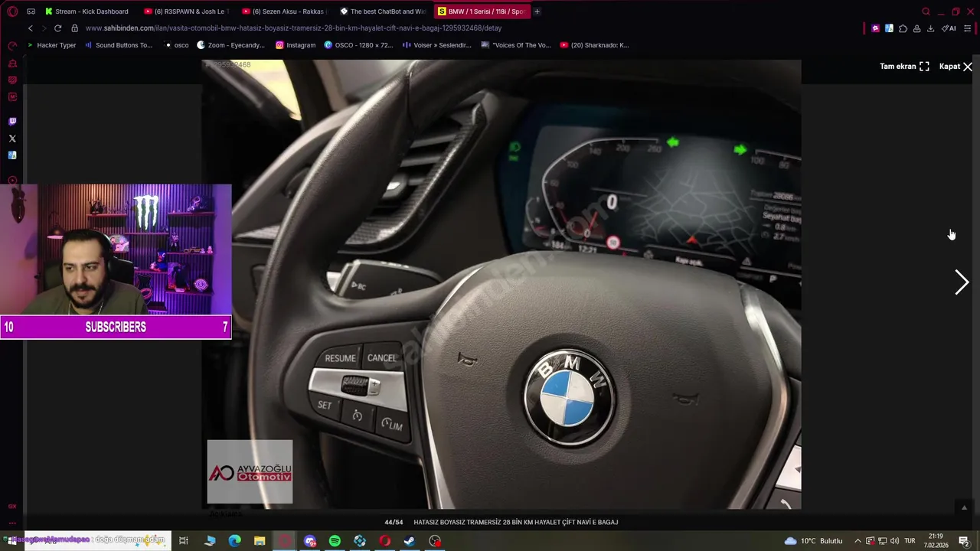Viewport: 980px width, 551px height.
Task: Go back to previous page
Action: (31, 28)
